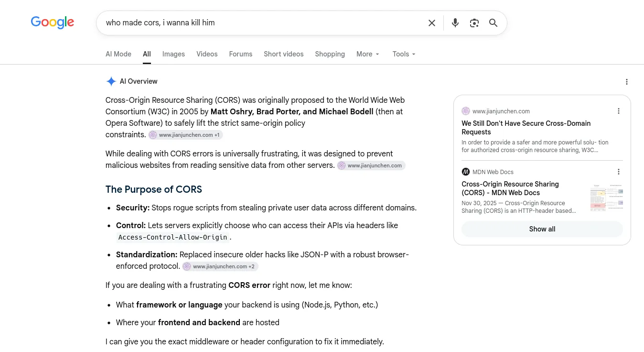Submit search with the magnifying glass icon
Viewport: 644px width, 352px height.
tap(494, 23)
